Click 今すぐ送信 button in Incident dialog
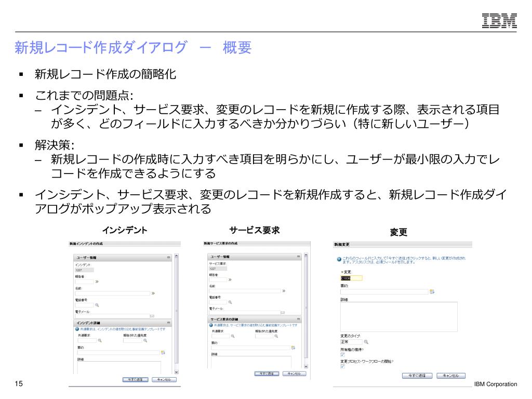Image resolution: width=532 pixels, height=399 pixels. pos(136,380)
